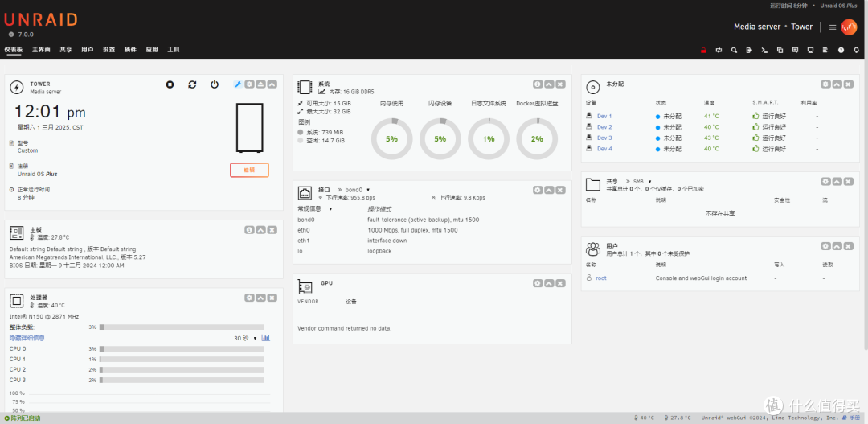Viewport: 868px width, 424px height.
Task: Hide the 用户 tile with its X
Action: pos(848,245)
